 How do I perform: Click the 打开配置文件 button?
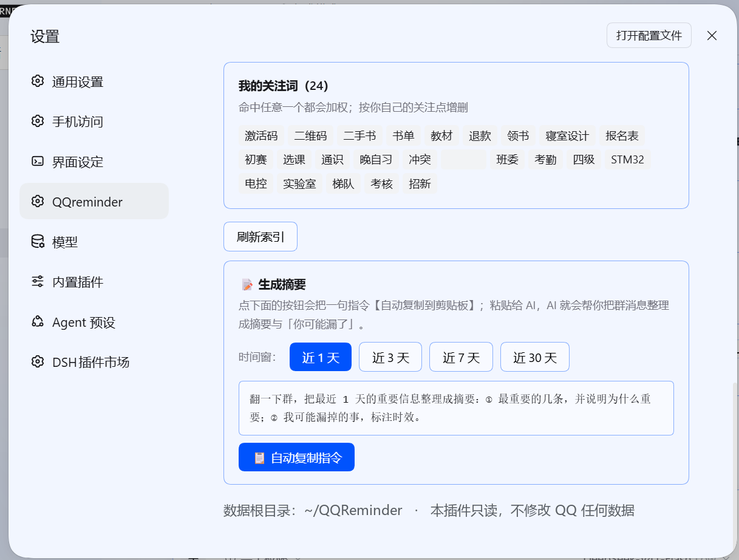[649, 35]
